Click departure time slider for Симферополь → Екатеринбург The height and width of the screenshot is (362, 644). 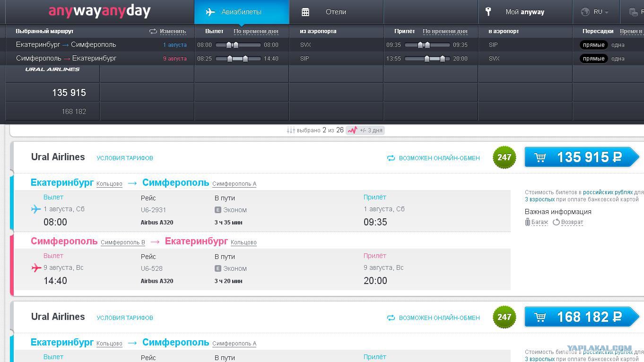click(x=238, y=59)
